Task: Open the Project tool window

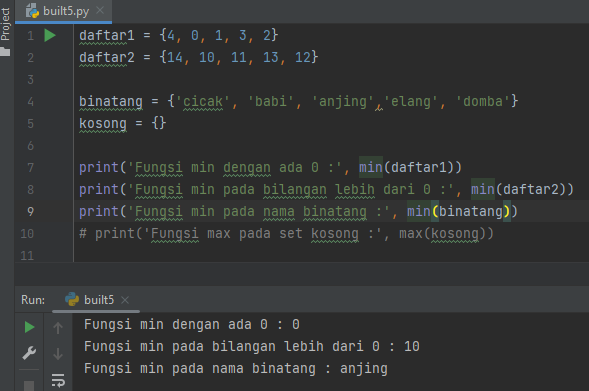Action: [5, 24]
